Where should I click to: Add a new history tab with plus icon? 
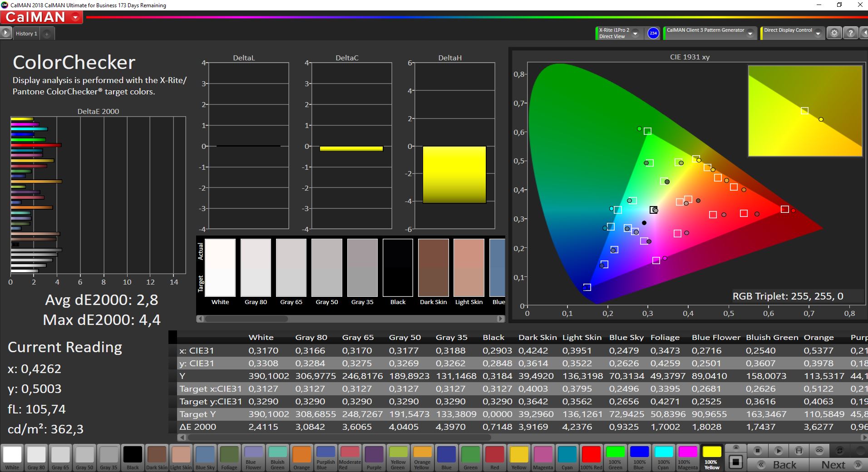tap(47, 34)
